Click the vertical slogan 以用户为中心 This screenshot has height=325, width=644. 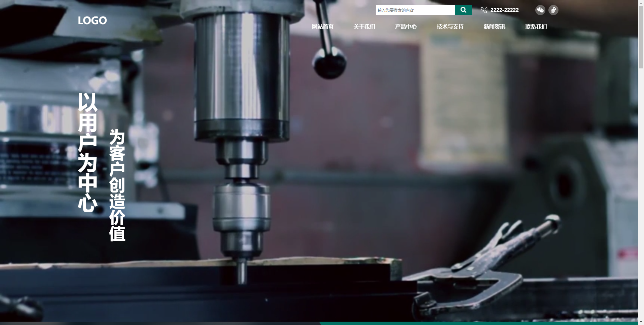tap(88, 153)
